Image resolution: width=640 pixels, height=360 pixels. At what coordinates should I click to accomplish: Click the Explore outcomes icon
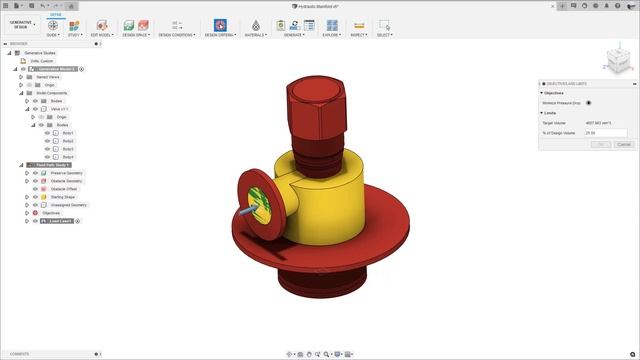(332, 25)
